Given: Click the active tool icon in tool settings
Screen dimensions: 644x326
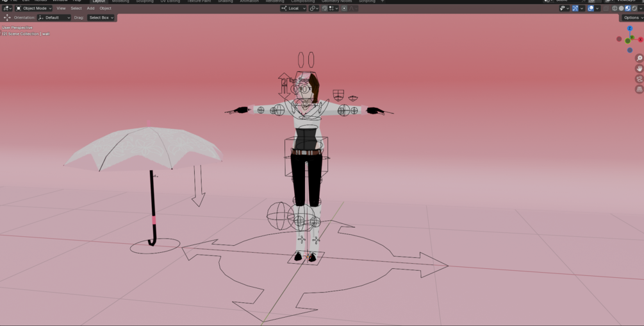Looking at the screenshot, I should pyautogui.click(x=7, y=18).
